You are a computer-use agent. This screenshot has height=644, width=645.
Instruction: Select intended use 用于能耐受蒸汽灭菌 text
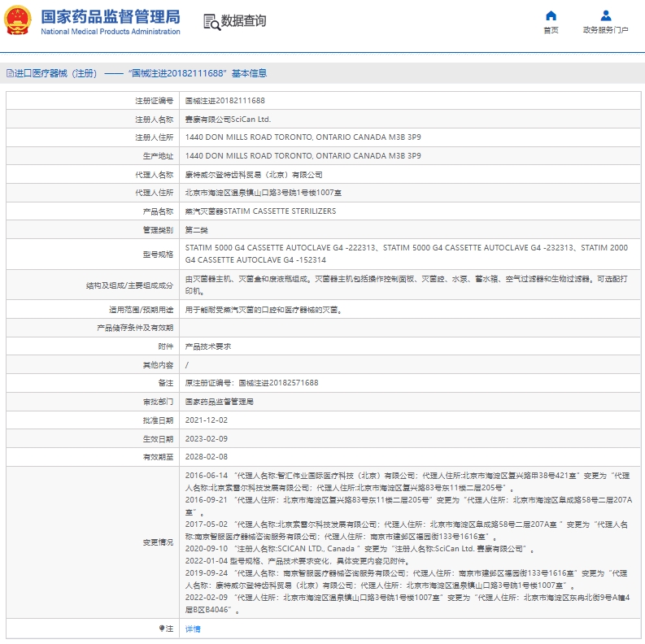click(x=264, y=310)
